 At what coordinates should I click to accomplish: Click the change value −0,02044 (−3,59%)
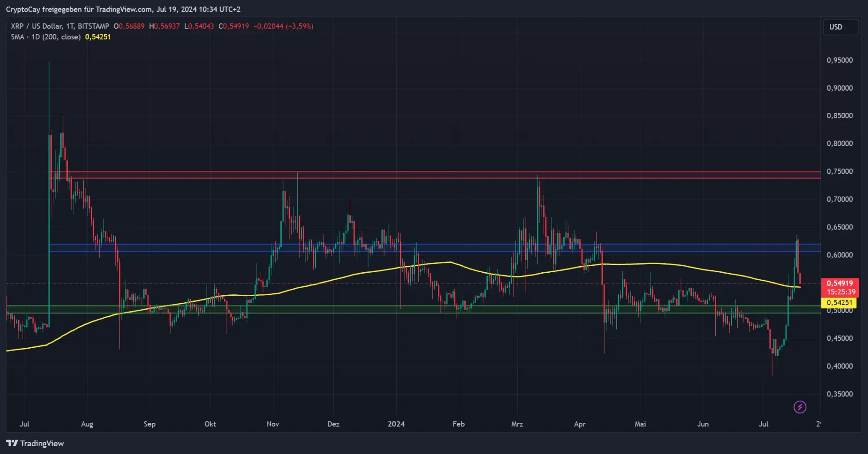[283, 26]
